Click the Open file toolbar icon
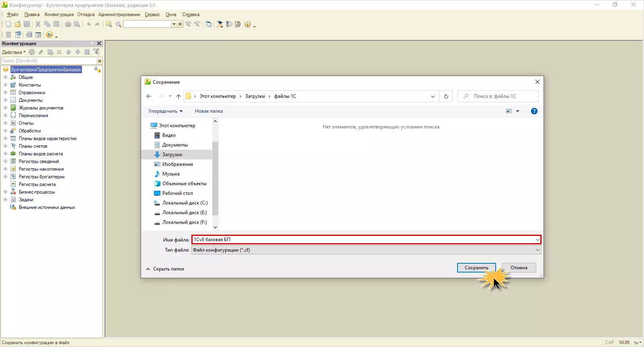This screenshot has width=644, height=347. tap(18, 24)
